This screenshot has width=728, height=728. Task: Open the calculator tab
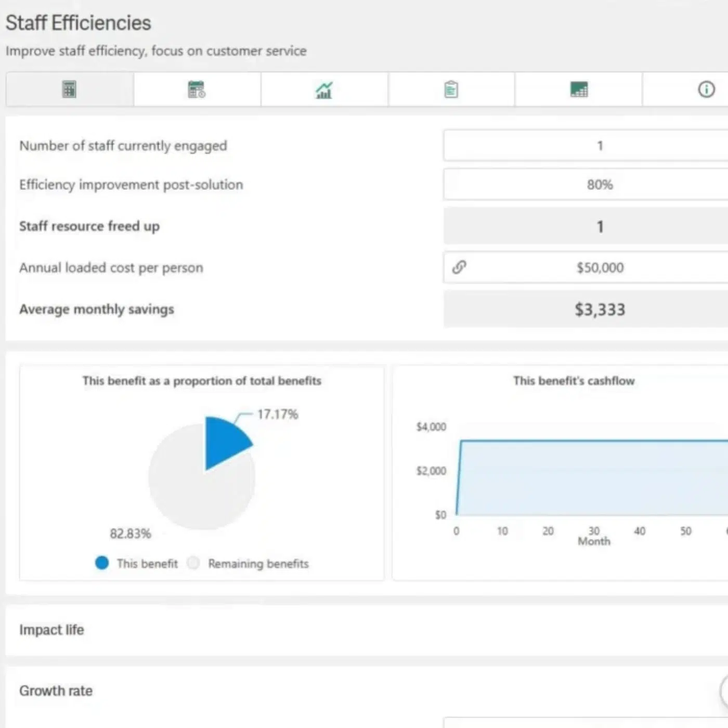click(69, 89)
